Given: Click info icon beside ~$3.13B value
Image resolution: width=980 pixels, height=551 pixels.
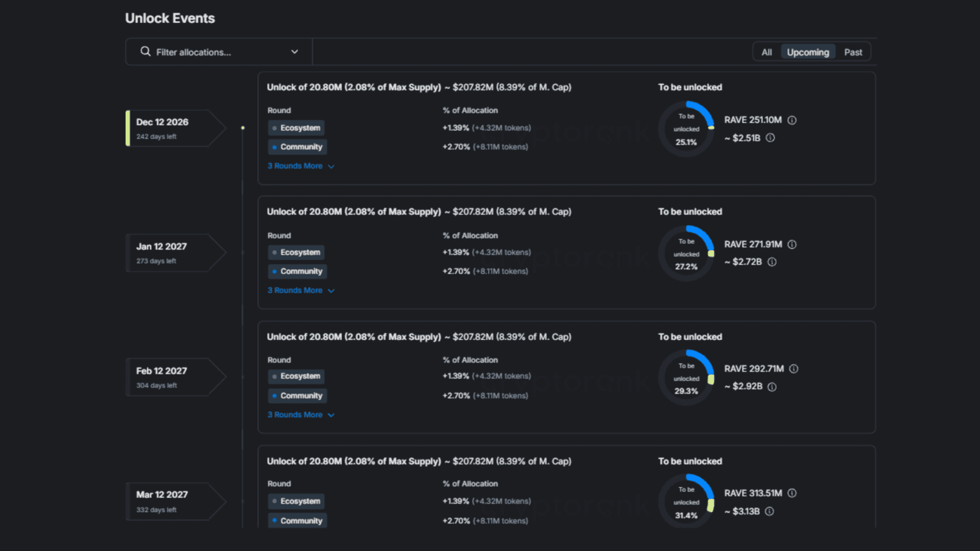Looking at the screenshot, I should click(x=769, y=511).
